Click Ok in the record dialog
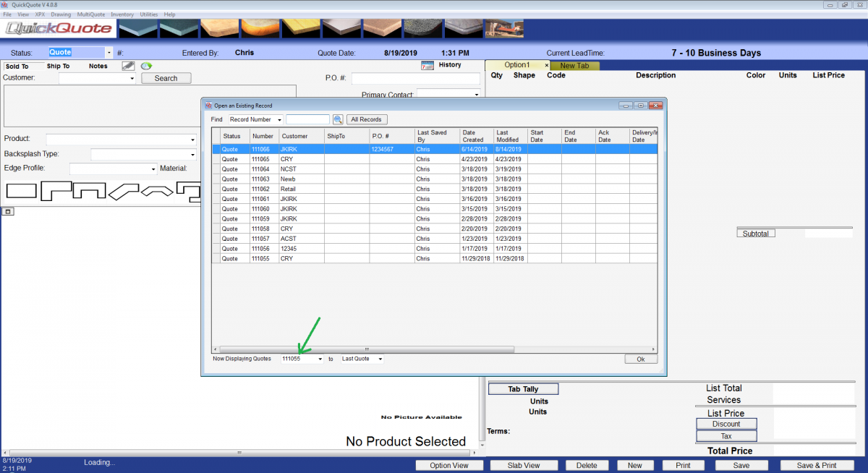 [641, 359]
